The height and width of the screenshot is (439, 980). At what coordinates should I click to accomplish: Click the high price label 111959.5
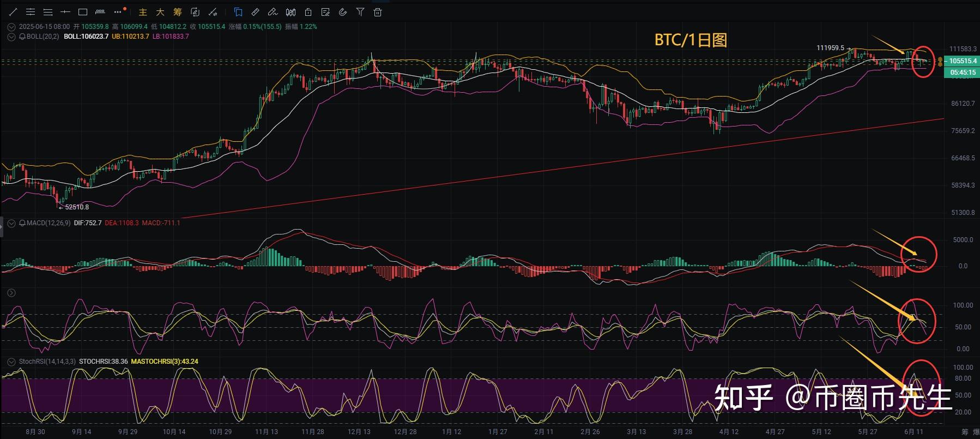pos(830,48)
